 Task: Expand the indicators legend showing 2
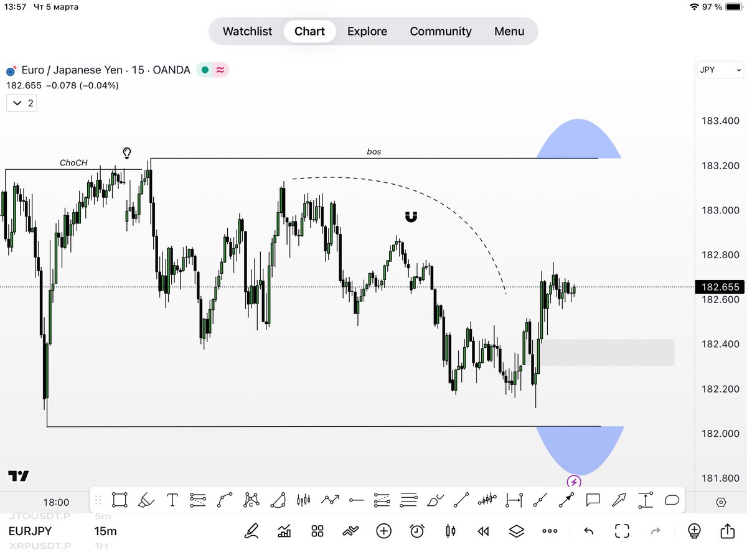point(21,103)
